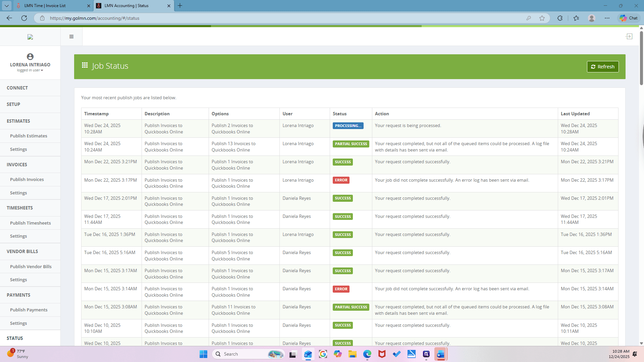Open the ESTIMATES sidebar section
This screenshot has height=362, width=644.
pyautogui.click(x=30, y=121)
